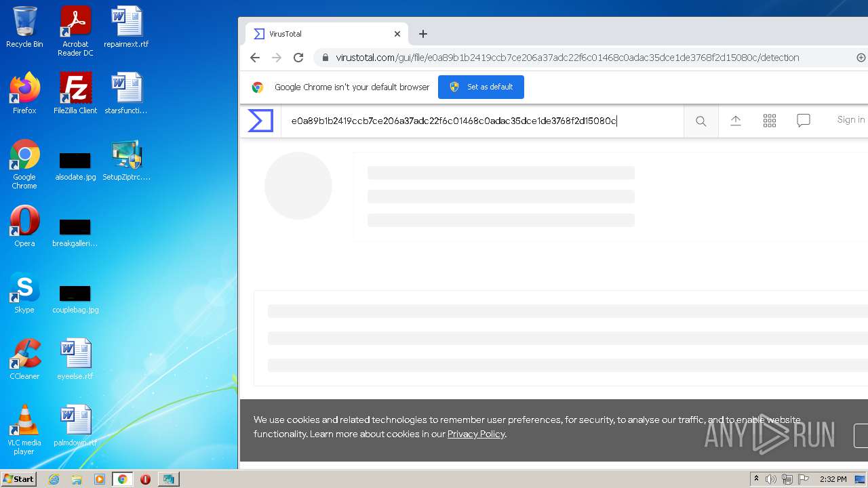Open the eyeelse.rtf document
The width and height of the screenshot is (868, 488).
point(75,359)
